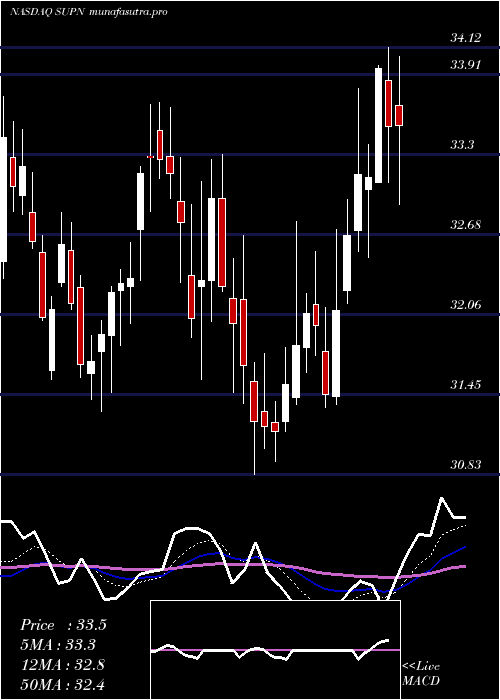The height and width of the screenshot is (700, 500).
Task: Click inside the Live MACD inset chart
Action: click(x=275, y=650)
